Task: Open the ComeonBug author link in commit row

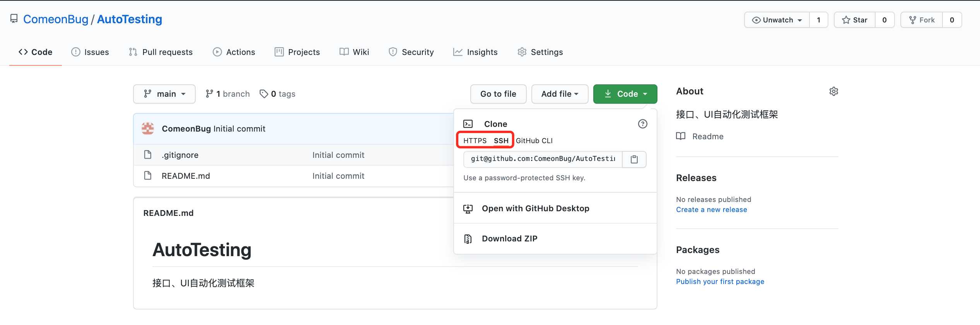Action: tap(186, 129)
